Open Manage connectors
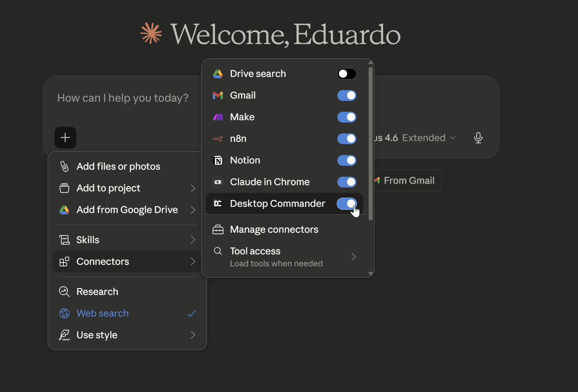The height and width of the screenshot is (392, 578). pos(274,229)
